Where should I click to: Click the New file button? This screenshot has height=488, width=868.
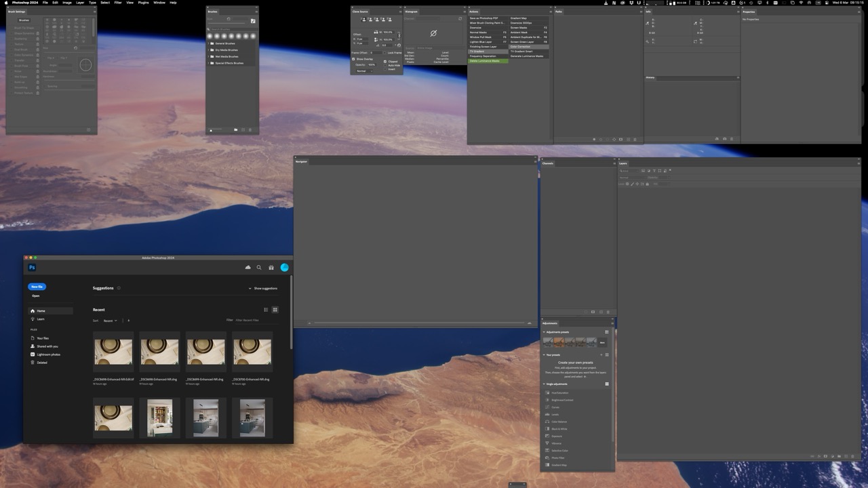tap(37, 286)
